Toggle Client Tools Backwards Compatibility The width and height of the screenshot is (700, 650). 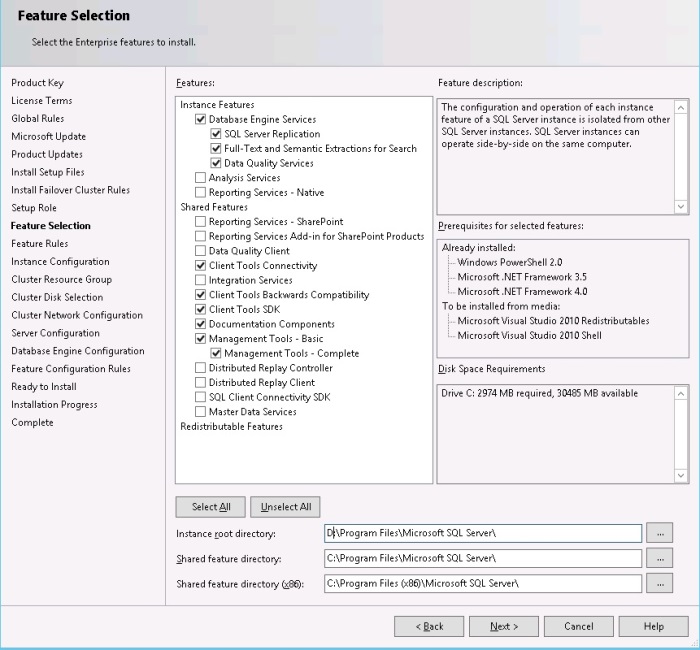coord(200,295)
